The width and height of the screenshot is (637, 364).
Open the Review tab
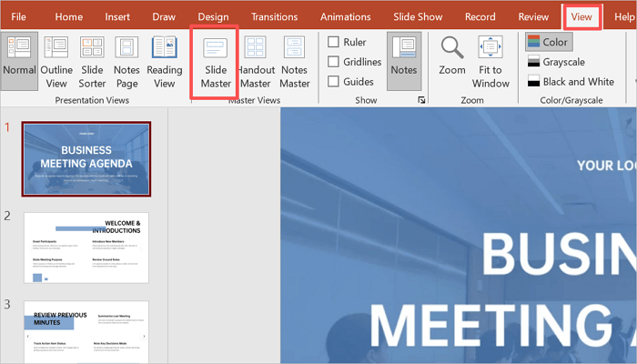533,16
